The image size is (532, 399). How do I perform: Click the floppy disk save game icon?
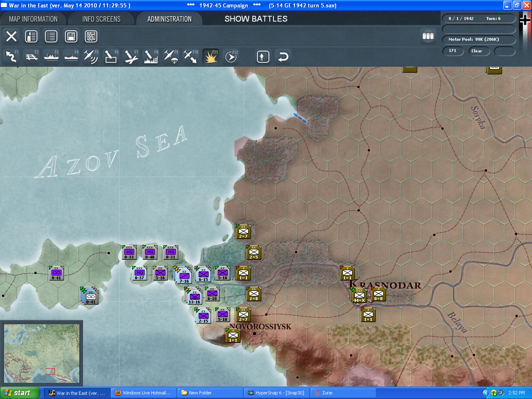coord(71,36)
